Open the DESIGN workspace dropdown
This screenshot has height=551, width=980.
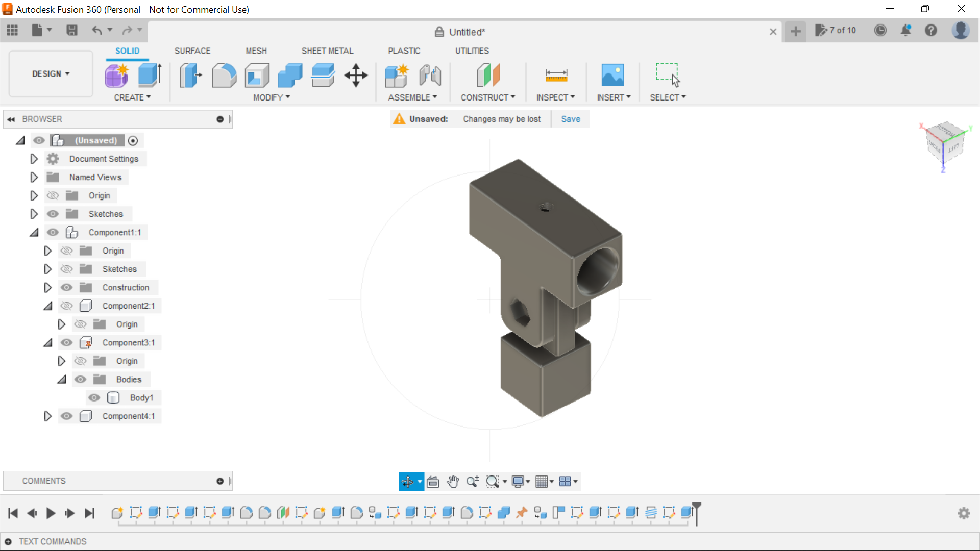51,74
